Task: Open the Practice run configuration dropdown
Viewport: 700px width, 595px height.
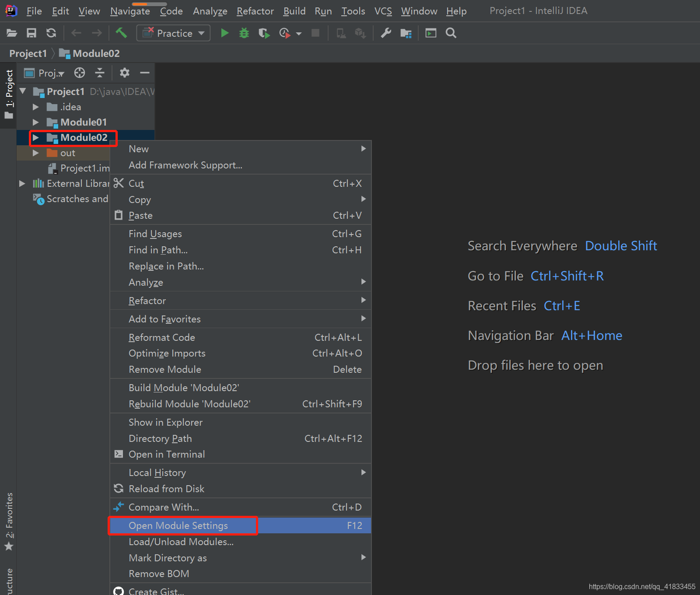Action: click(173, 33)
